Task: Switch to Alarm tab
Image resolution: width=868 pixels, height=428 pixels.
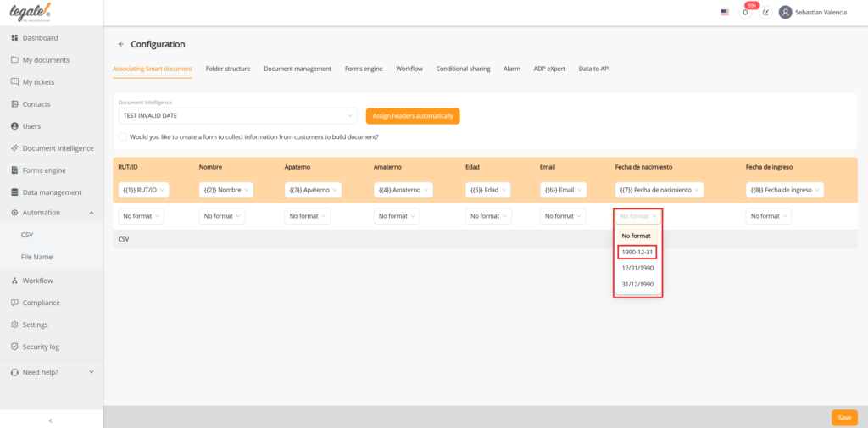Action: (x=512, y=69)
